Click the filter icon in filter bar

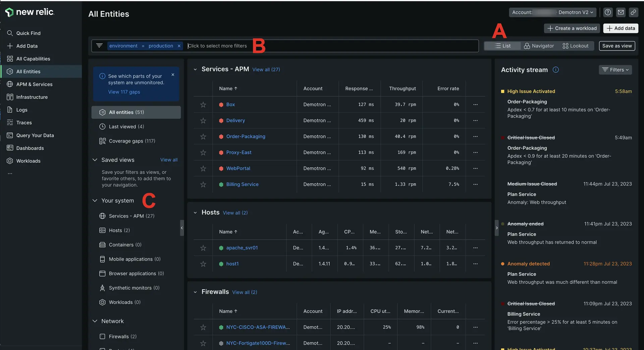(99, 46)
